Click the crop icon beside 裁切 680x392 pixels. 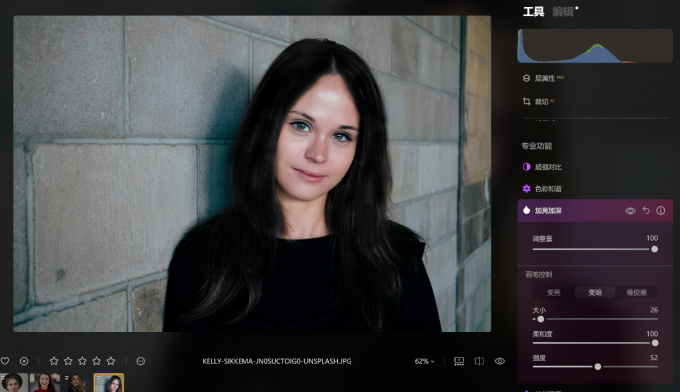(x=526, y=101)
